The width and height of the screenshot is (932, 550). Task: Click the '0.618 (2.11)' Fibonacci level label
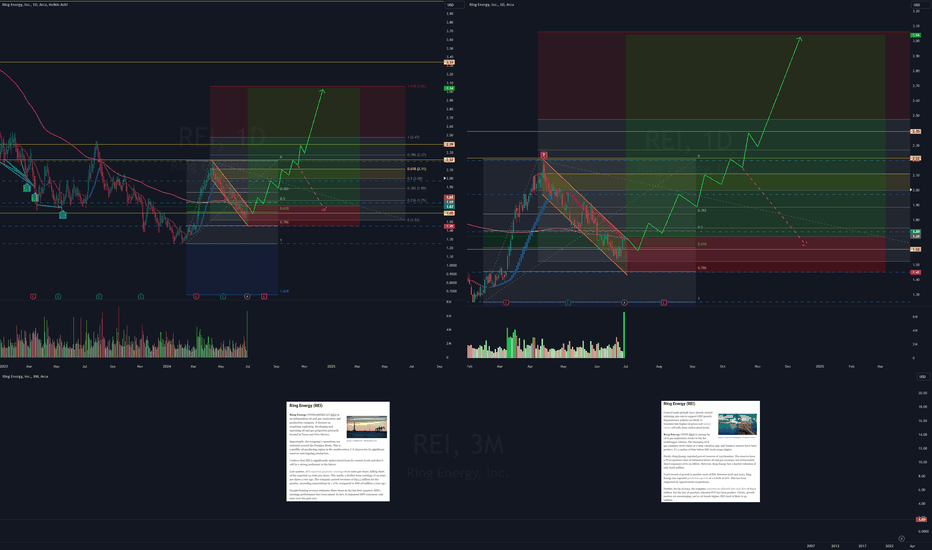click(x=417, y=169)
